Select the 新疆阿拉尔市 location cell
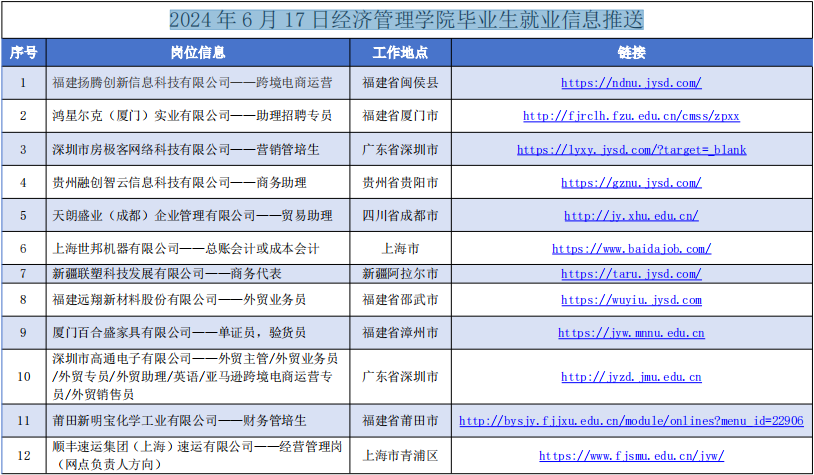 pyautogui.click(x=400, y=274)
